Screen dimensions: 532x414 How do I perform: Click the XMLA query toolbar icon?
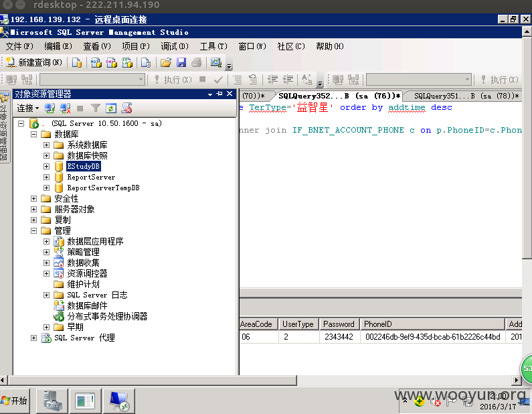click(x=127, y=62)
